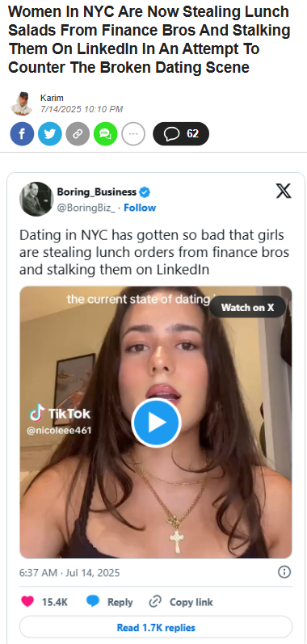Open the tweet info icon beside the date

point(284,572)
